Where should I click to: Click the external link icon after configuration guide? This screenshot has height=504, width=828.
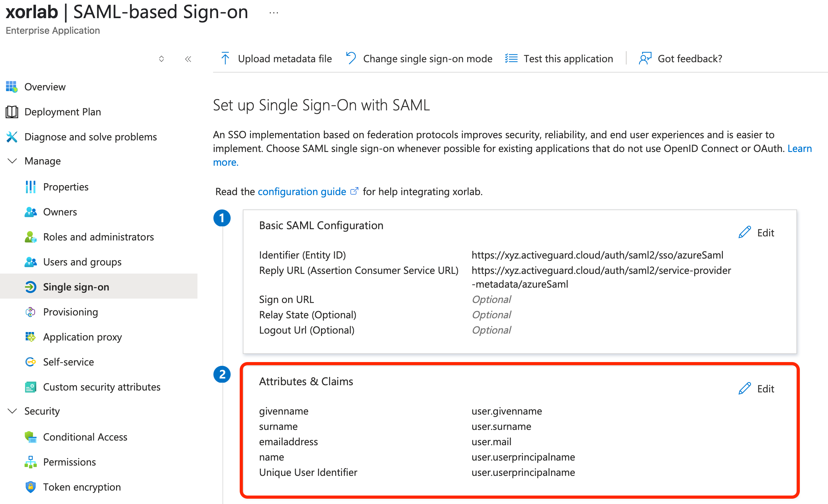point(354,191)
